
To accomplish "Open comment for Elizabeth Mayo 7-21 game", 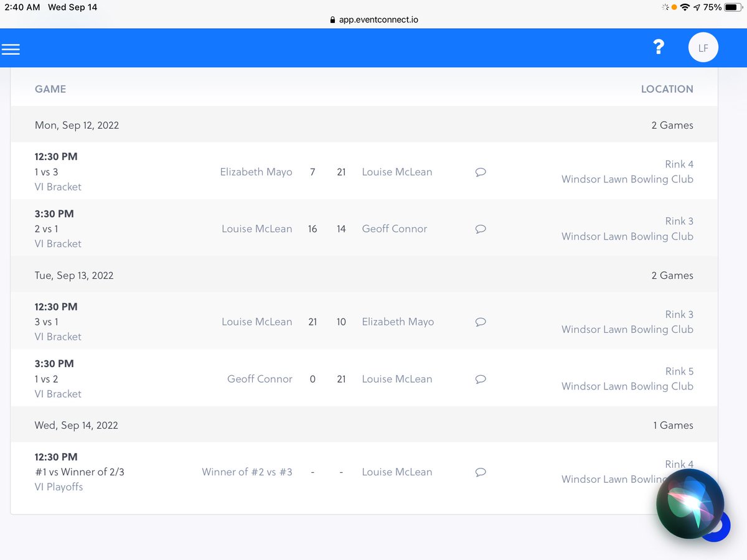I will (x=481, y=172).
